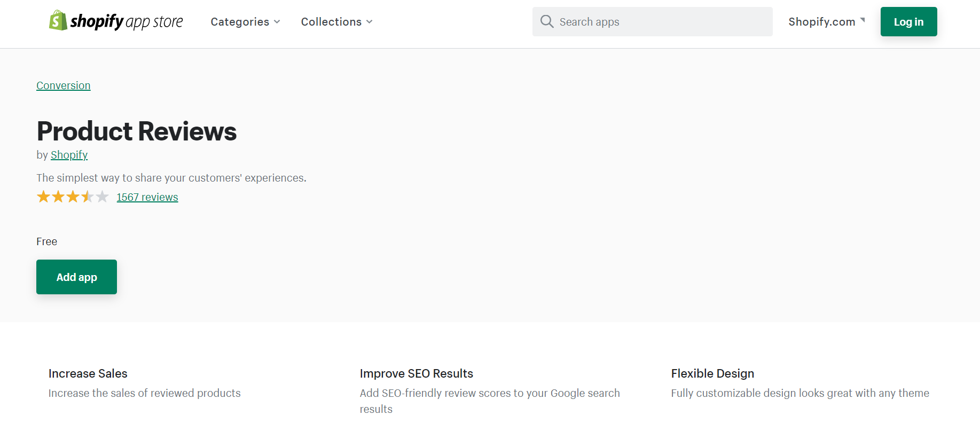Open the Conversion breadcrumb link
The height and width of the screenshot is (446, 980).
pos(64,85)
